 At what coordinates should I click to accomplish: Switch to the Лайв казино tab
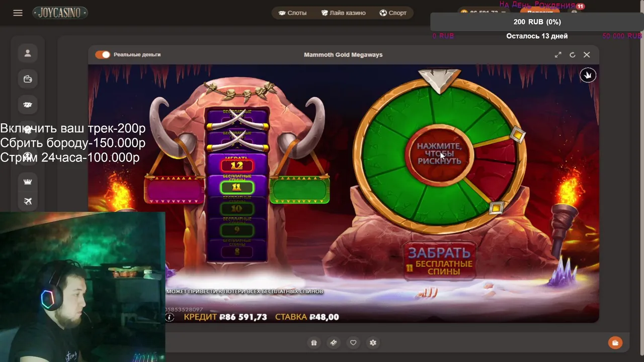(344, 13)
